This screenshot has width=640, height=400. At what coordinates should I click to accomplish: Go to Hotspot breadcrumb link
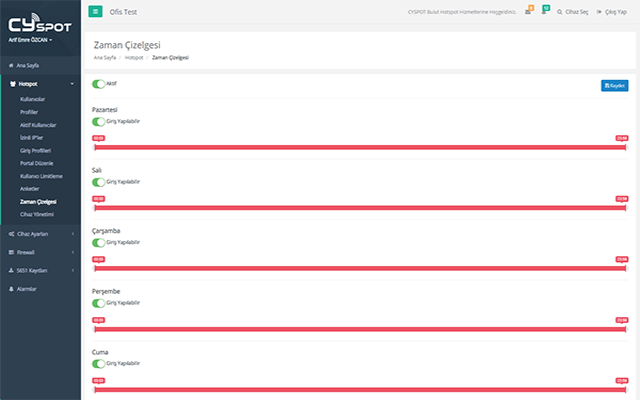click(x=133, y=57)
